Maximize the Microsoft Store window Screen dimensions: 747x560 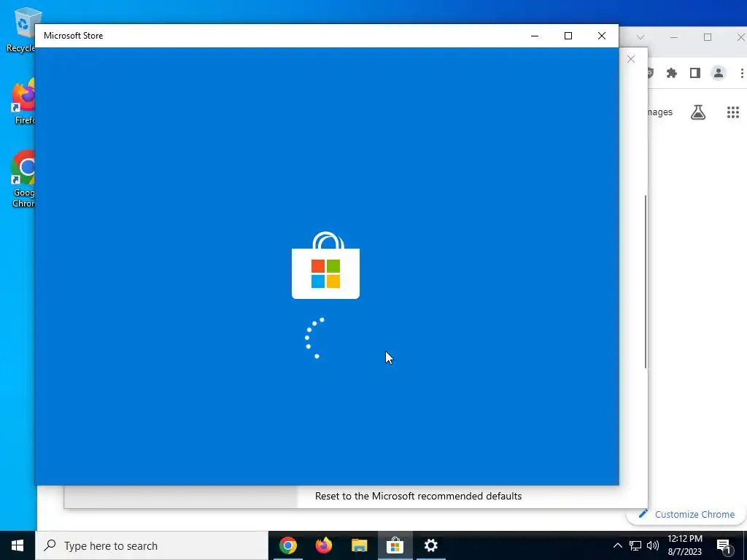[x=568, y=36]
